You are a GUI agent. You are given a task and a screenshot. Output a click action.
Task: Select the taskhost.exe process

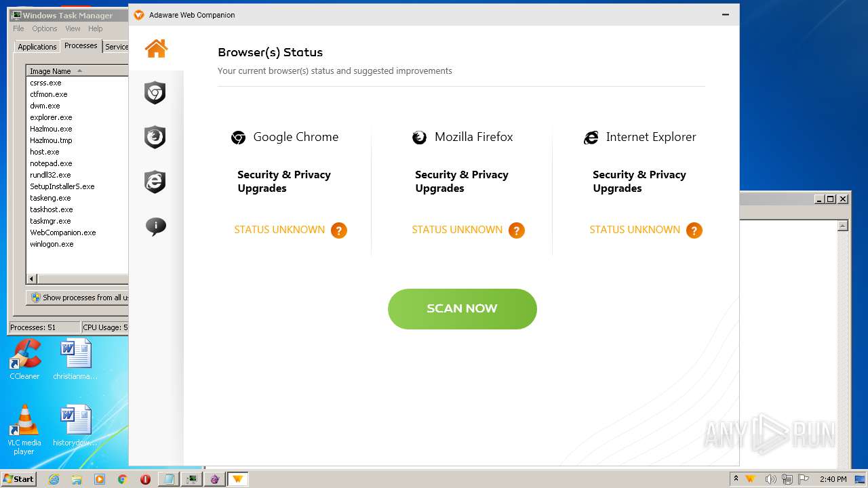pyautogui.click(x=51, y=209)
